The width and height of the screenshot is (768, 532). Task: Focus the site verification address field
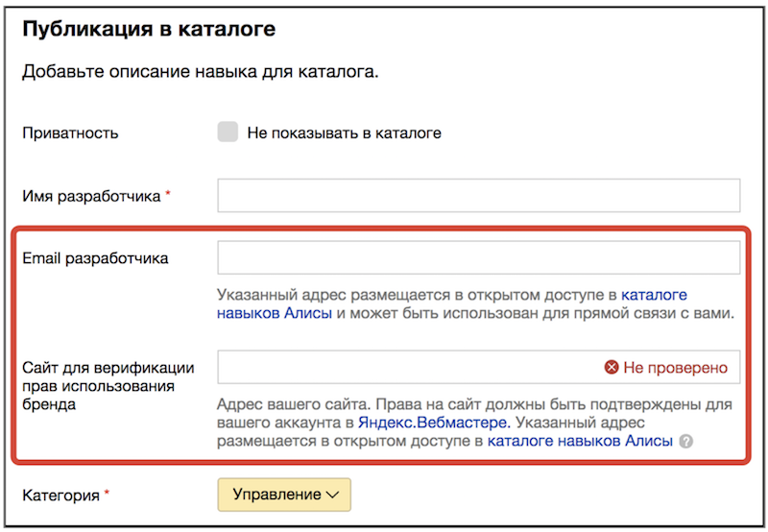coord(478,367)
